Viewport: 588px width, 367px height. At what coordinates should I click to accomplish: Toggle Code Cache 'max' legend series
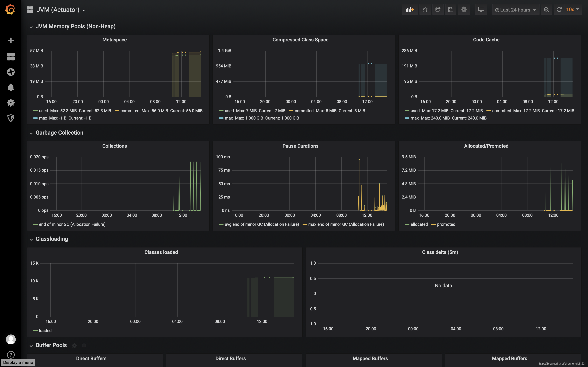point(415,118)
